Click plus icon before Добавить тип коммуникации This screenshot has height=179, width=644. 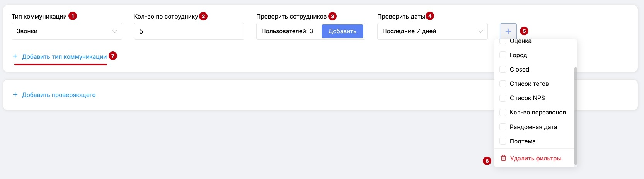pyautogui.click(x=15, y=56)
